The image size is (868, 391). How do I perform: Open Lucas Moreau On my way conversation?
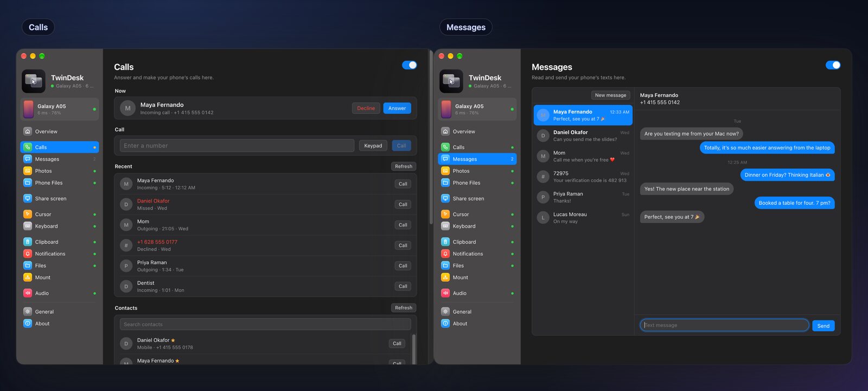(x=583, y=218)
